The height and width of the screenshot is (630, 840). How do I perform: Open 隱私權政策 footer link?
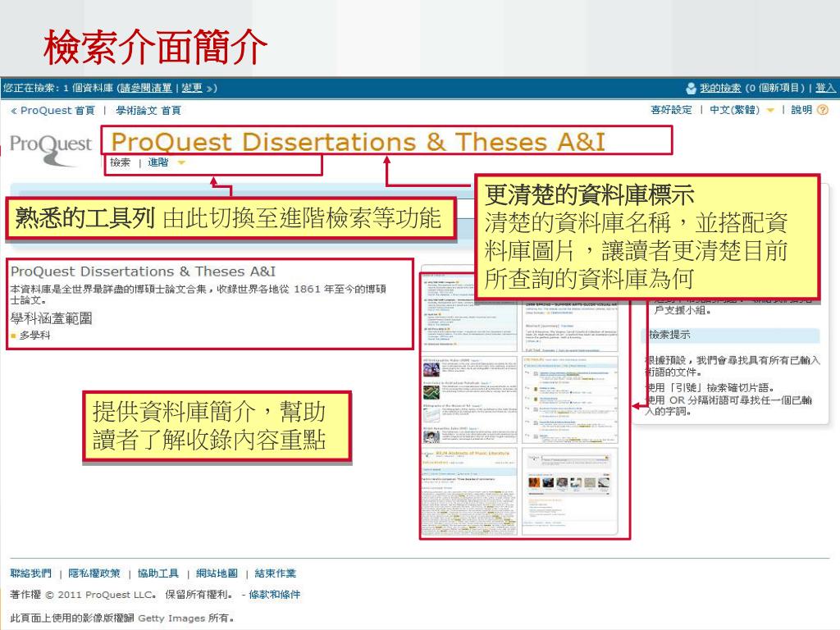(94, 573)
